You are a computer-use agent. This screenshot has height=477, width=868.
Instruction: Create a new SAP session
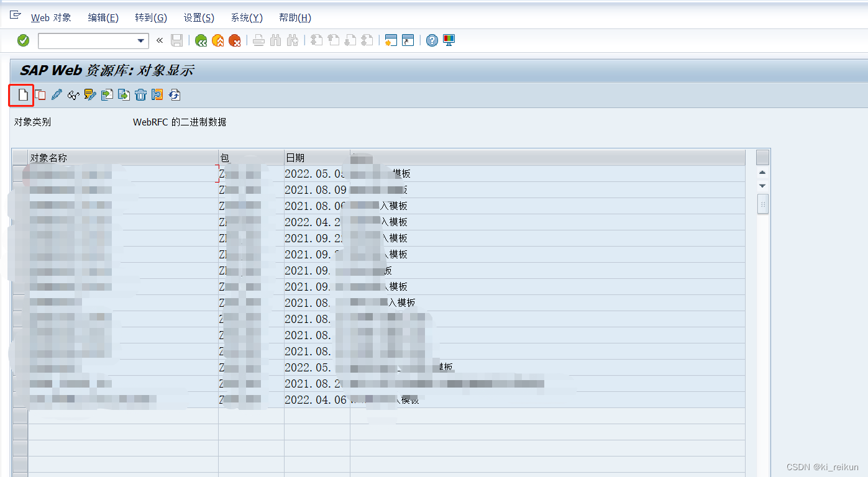pos(390,40)
